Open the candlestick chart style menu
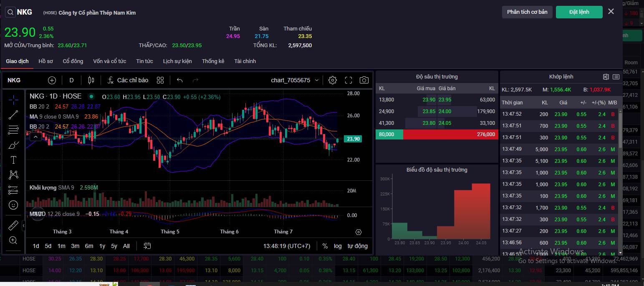Screen dimensions: 644x286 [91, 80]
